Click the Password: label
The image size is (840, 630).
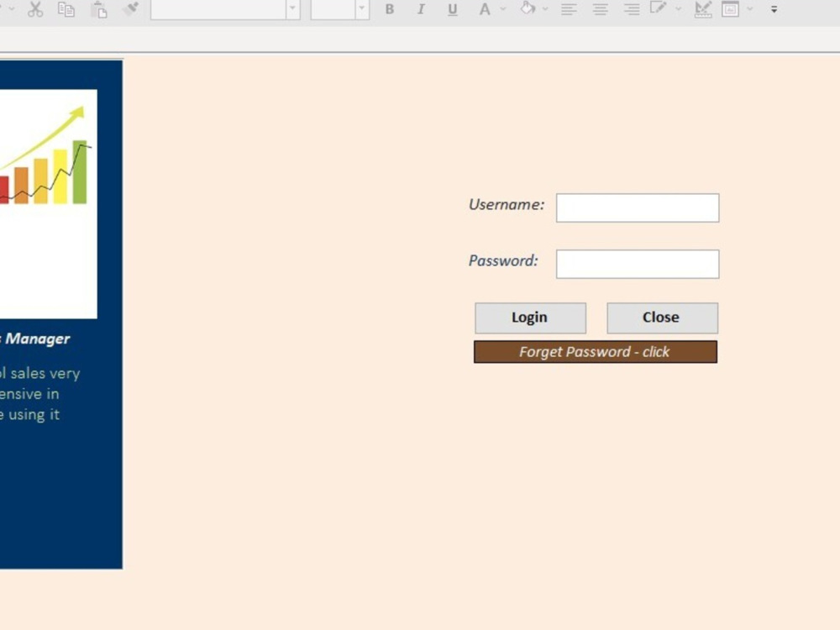tap(503, 261)
